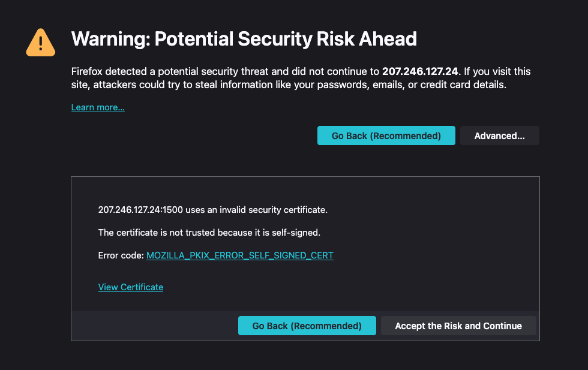The height and width of the screenshot is (370, 588).
Task: Click the "Error code:" label
Action: 121,255
